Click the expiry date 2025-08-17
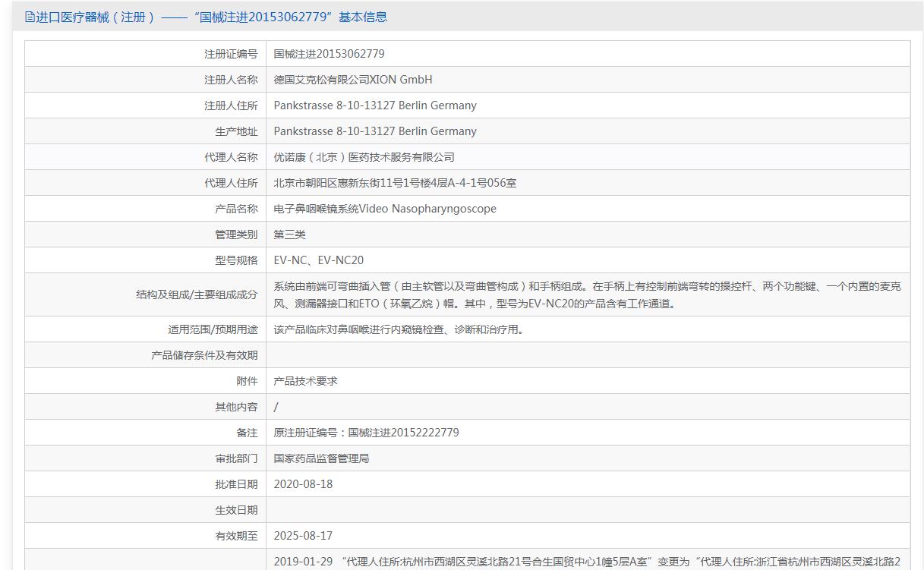Screen dimensions: 924x570 click(x=303, y=536)
